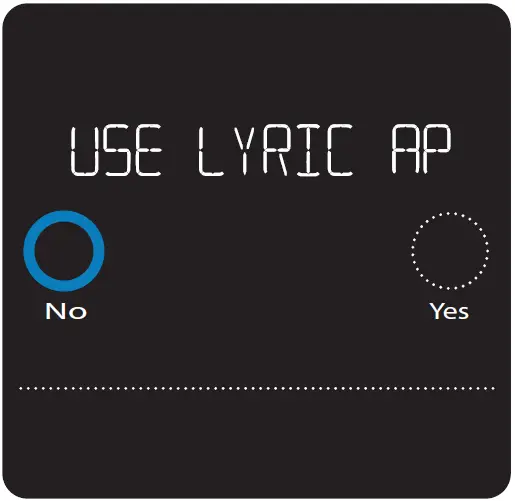The height and width of the screenshot is (501, 515).
Task: Click the blue ring's thick border
Action: click(x=29, y=251)
